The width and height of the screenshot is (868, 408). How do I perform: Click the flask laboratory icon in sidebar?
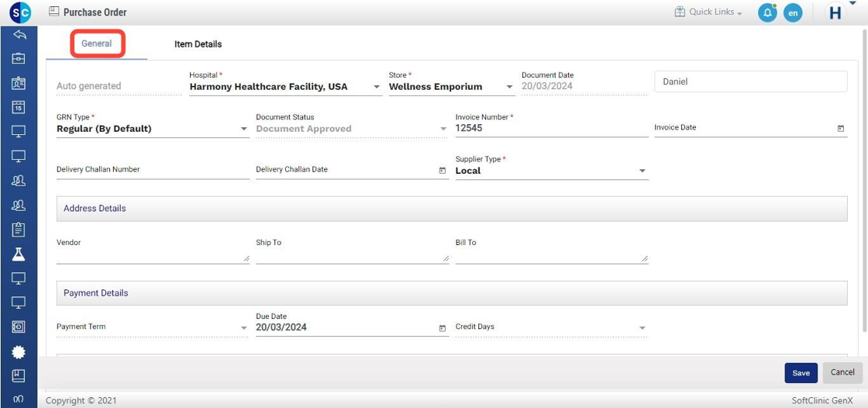click(x=19, y=254)
